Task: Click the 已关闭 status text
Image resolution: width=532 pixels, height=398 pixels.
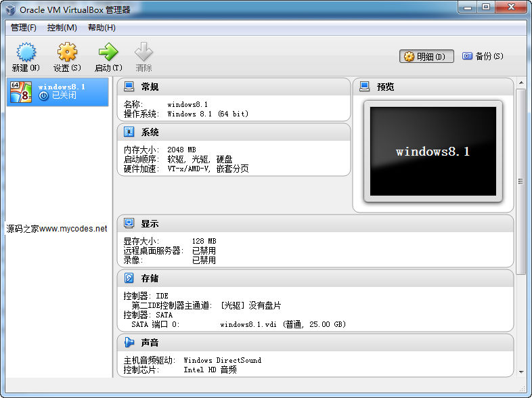Action: (x=64, y=95)
